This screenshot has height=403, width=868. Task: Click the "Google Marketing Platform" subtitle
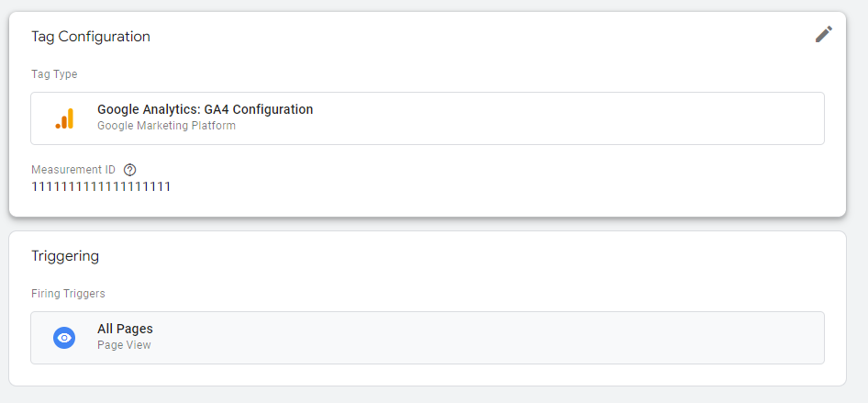click(x=166, y=126)
